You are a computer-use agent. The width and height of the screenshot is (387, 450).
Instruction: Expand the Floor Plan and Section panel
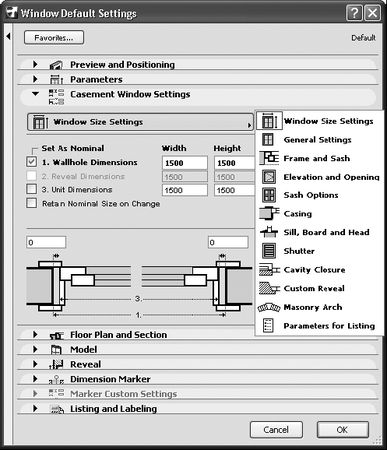35,334
